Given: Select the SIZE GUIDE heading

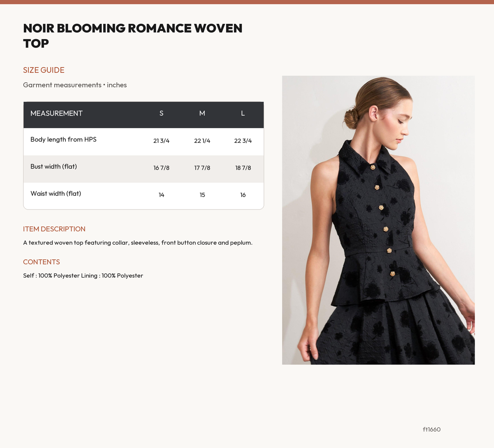Looking at the screenshot, I should [x=44, y=70].
